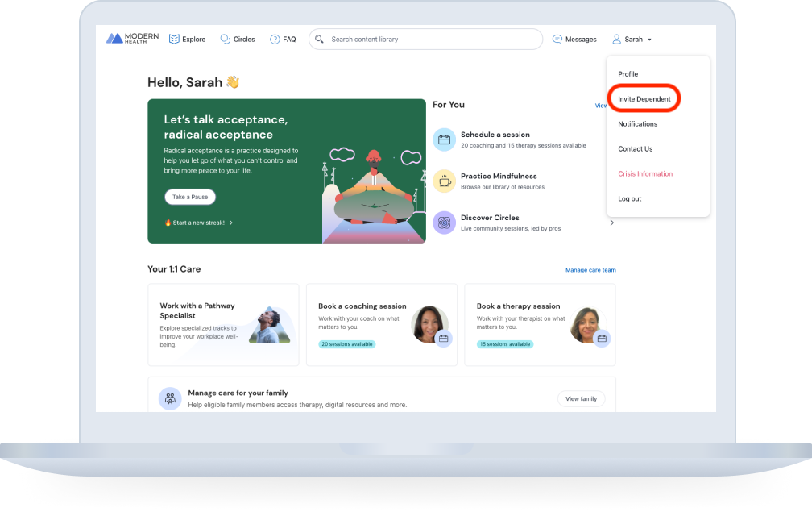Select Contact Us menu entry
Screen dimensions: 812x512
[x=636, y=148]
